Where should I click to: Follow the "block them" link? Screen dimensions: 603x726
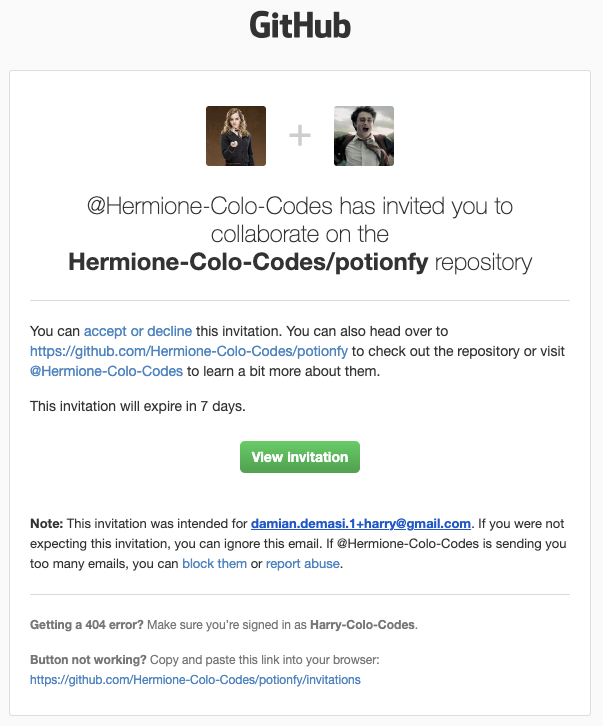coord(214,563)
